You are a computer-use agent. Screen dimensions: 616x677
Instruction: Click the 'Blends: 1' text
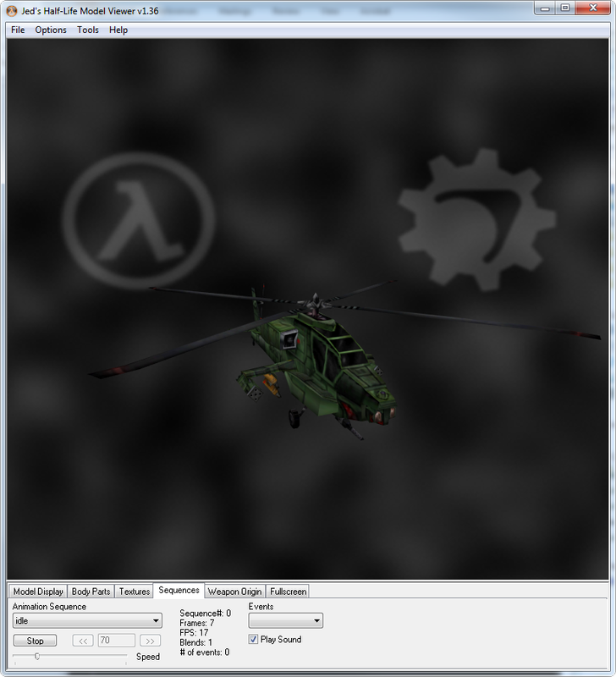tap(196, 642)
